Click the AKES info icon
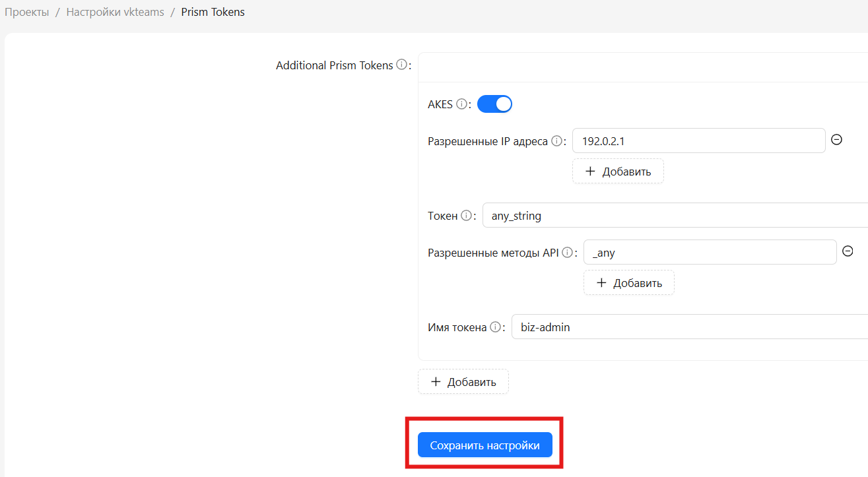Screen dimensions: 868x477 (461, 104)
